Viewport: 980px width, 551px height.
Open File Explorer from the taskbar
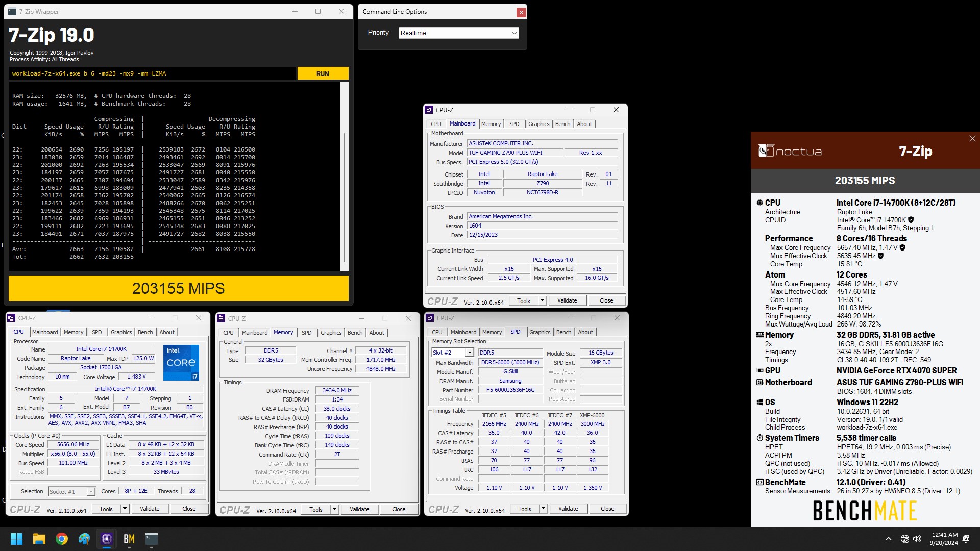click(x=39, y=539)
